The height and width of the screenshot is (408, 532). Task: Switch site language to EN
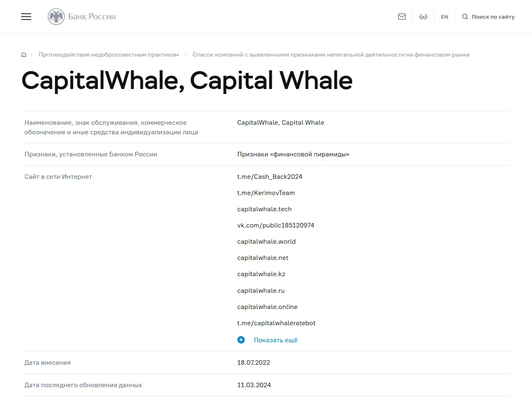tap(445, 17)
